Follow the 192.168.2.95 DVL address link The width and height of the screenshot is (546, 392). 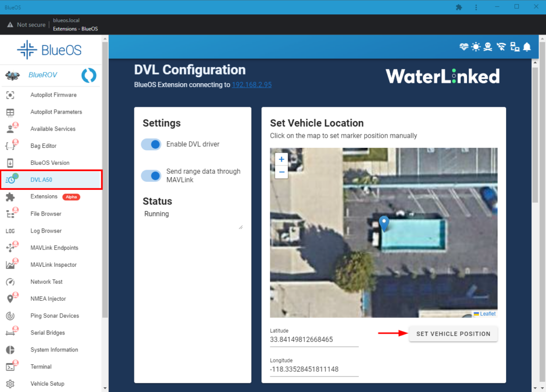252,85
